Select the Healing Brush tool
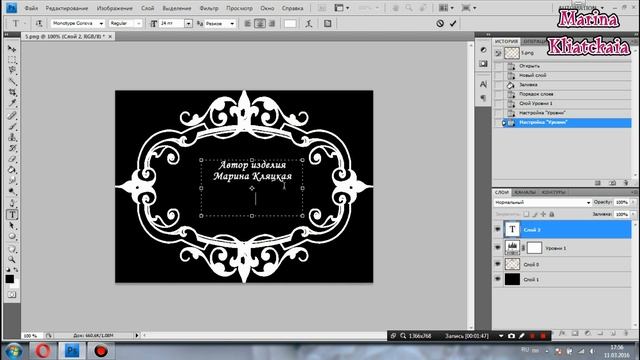Viewport: 640px width, 360px height. coord(12,116)
